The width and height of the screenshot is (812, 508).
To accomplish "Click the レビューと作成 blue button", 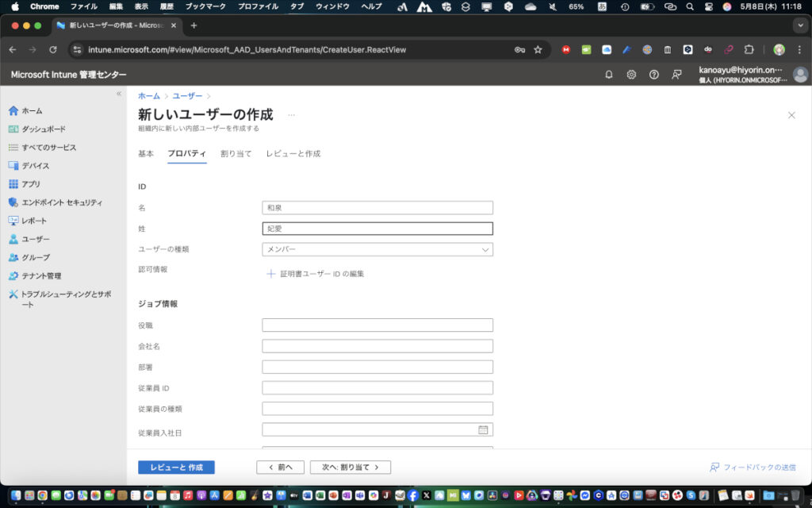I will pos(176,467).
